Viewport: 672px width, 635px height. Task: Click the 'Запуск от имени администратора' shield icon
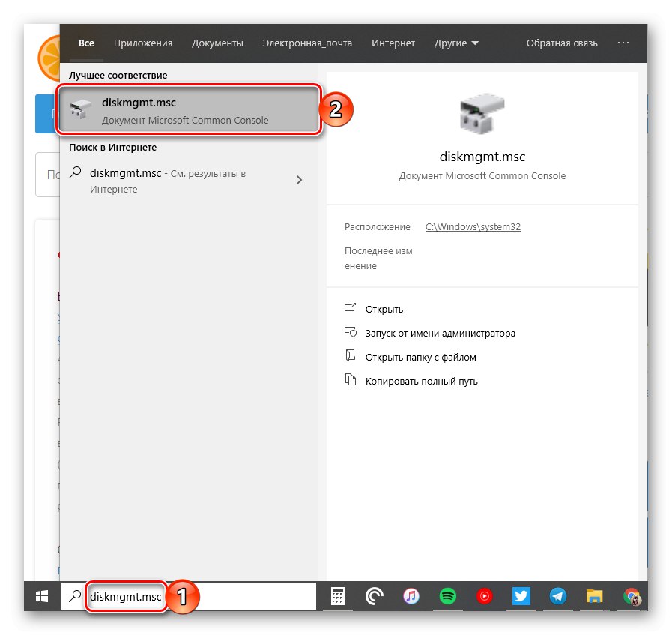pyautogui.click(x=350, y=333)
